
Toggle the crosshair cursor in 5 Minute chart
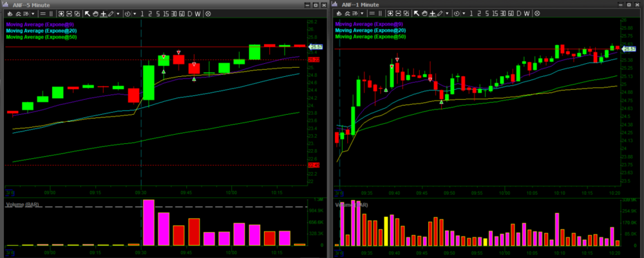click(x=103, y=13)
